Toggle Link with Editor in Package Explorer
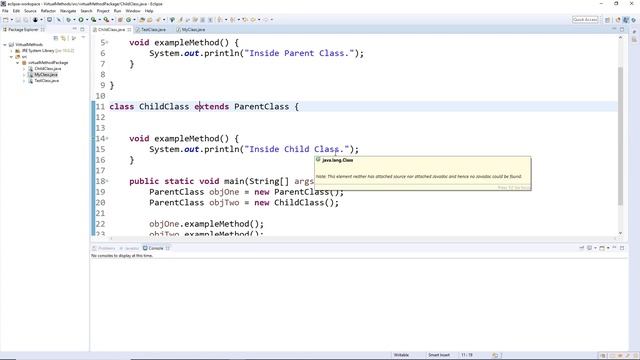The height and width of the screenshot is (360, 640). (64, 38)
